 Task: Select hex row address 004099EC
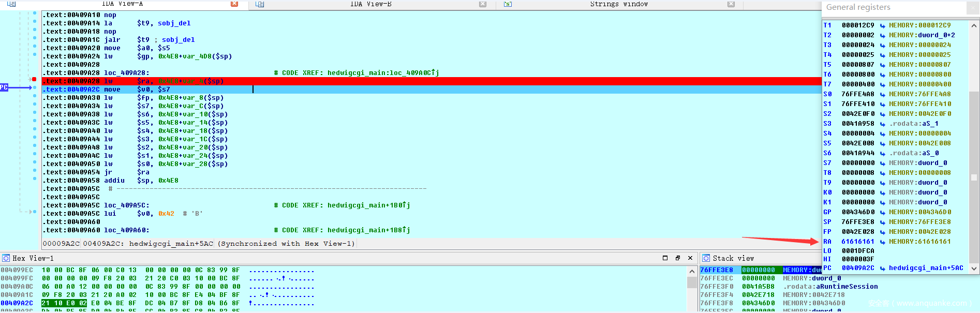pos(17,270)
